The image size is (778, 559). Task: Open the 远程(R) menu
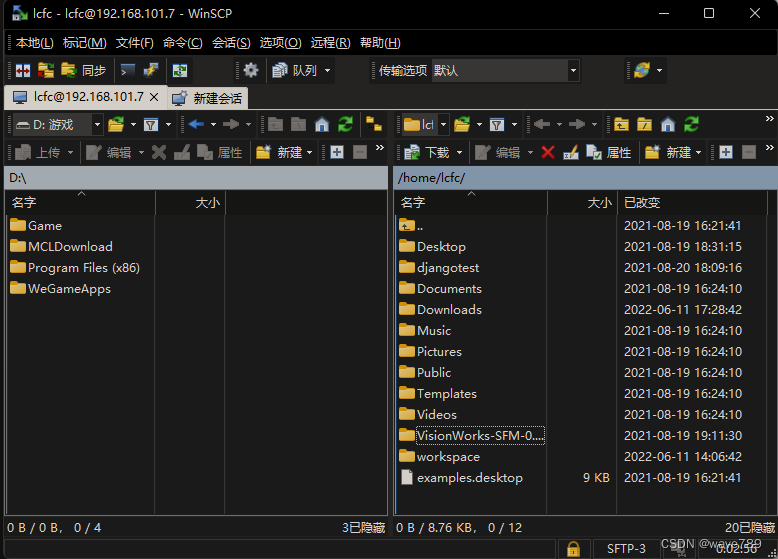[x=330, y=43]
